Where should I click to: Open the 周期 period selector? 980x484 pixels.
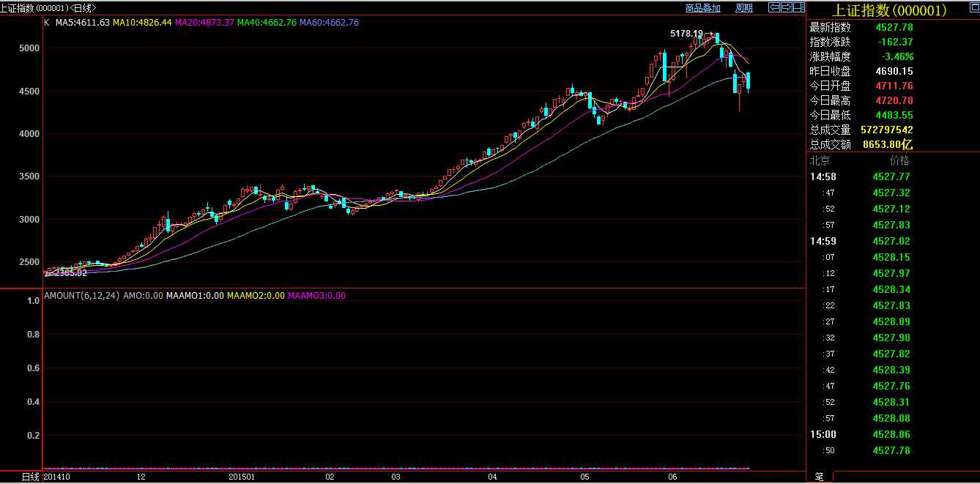[x=743, y=8]
